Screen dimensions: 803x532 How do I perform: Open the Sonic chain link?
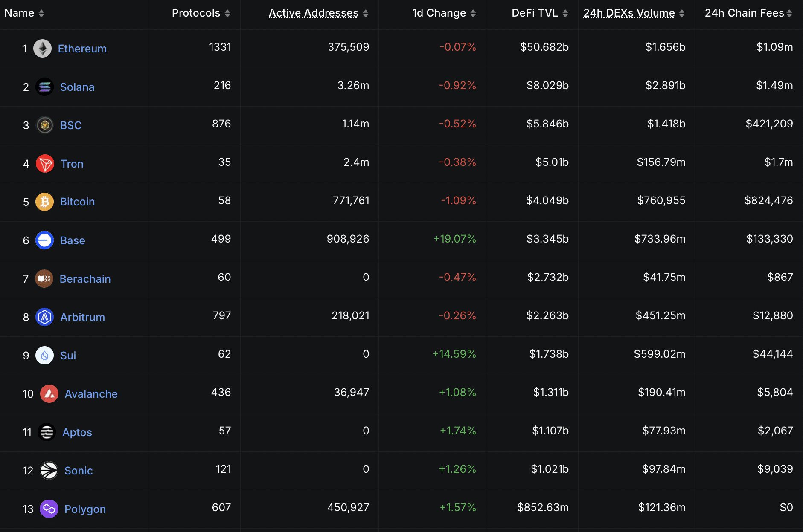pyautogui.click(x=79, y=471)
